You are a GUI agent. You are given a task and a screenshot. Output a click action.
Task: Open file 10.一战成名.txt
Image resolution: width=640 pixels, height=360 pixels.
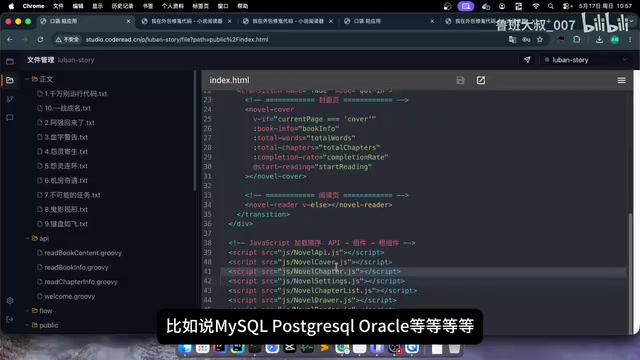(64, 108)
